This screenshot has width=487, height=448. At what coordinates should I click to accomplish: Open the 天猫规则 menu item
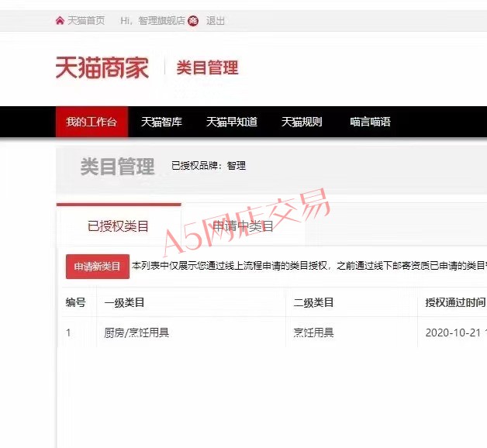coord(302,122)
